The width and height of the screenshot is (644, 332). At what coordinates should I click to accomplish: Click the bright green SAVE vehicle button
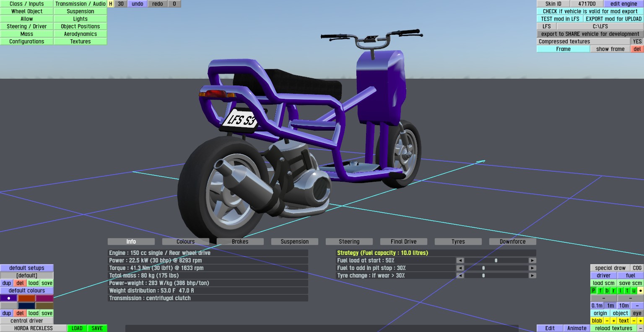[x=97, y=328]
